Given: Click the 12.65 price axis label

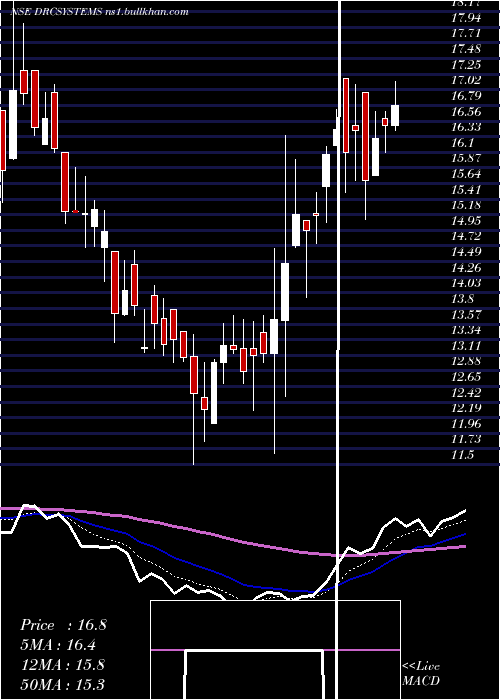Looking at the screenshot, I should (x=466, y=377).
